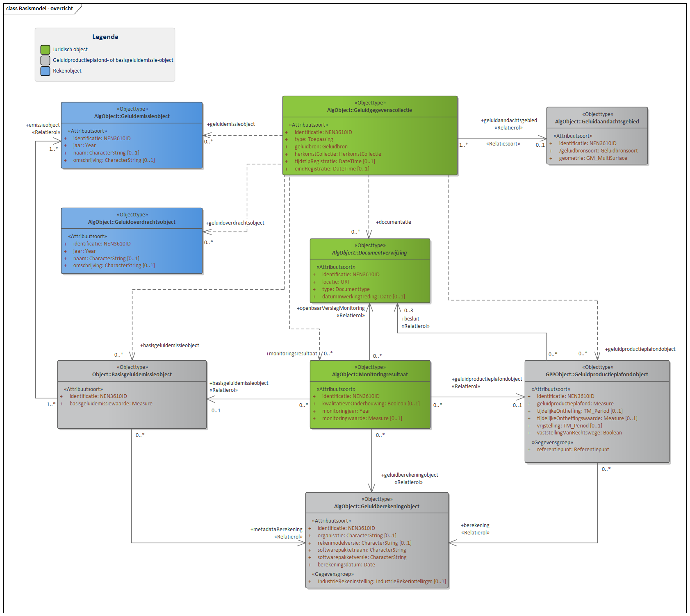Click attribute 'tijdstipRegistratie: DateTime [0..1]'

(x=335, y=161)
